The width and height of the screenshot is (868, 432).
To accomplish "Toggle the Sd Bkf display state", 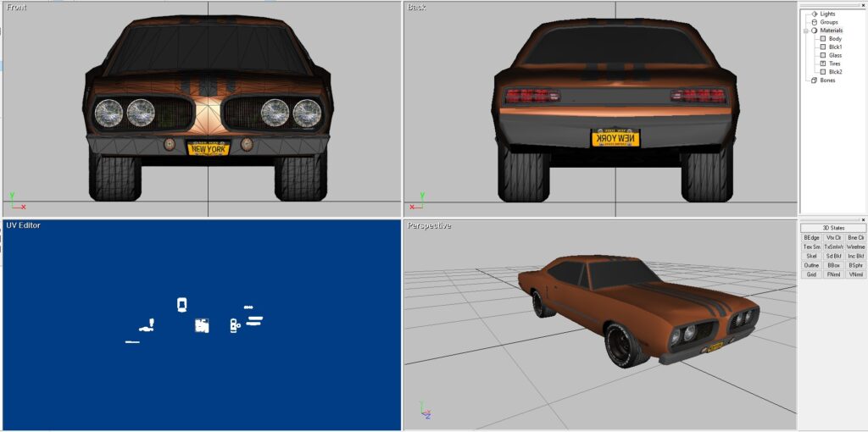I will coord(833,256).
